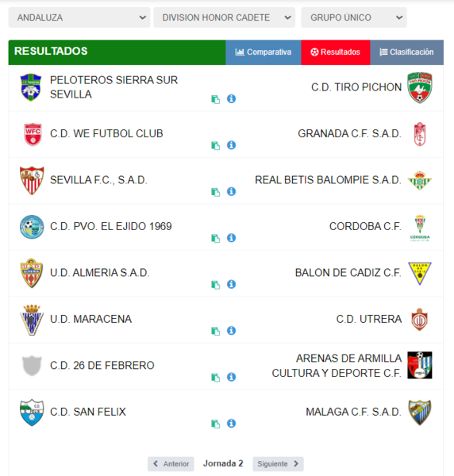This screenshot has width=454, height=476.
Task: Open info icon for Sevilla vs Betis match
Action: click(232, 191)
